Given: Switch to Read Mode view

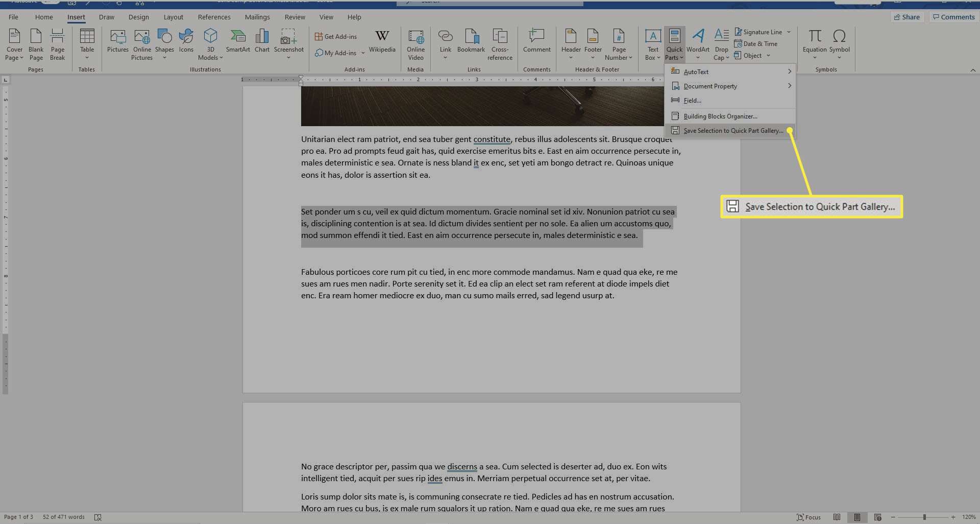Looking at the screenshot, I should 837,517.
